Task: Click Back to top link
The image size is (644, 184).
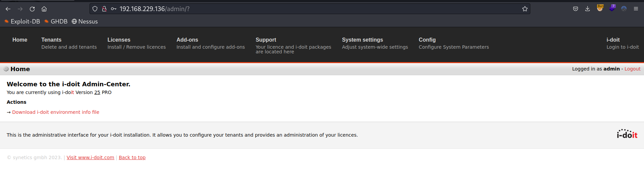Action: [132, 157]
